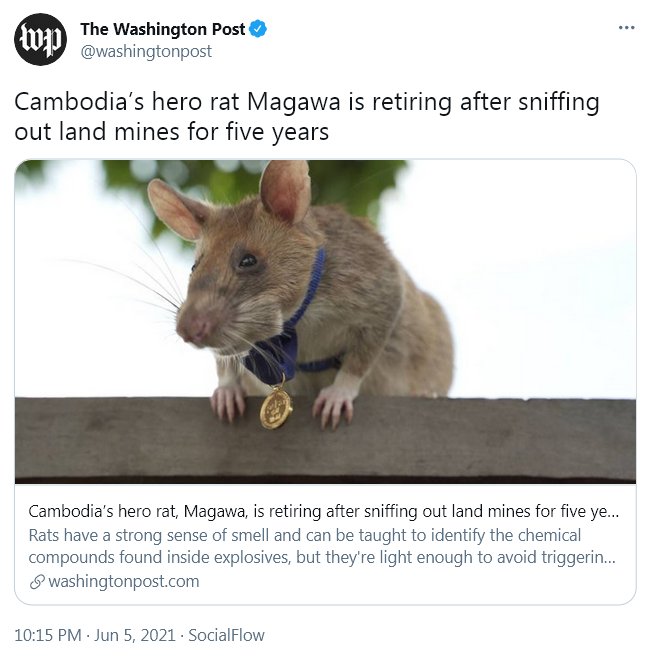Click the word Magawa in the tweet
Image resolution: width=652 pixels, height=658 pixels.
point(293,102)
